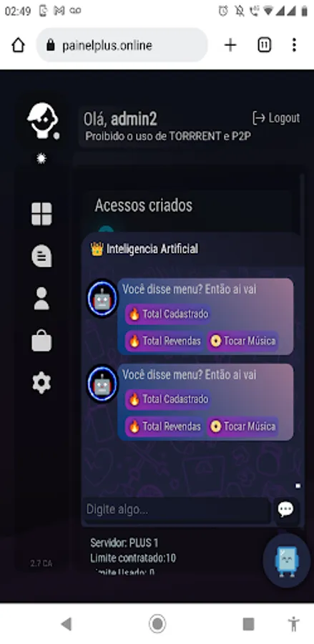Viewport: 314px width, 644px height.
Task: Focus the 'Digite algo...' message input field
Action: pyautogui.click(x=177, y=509)
